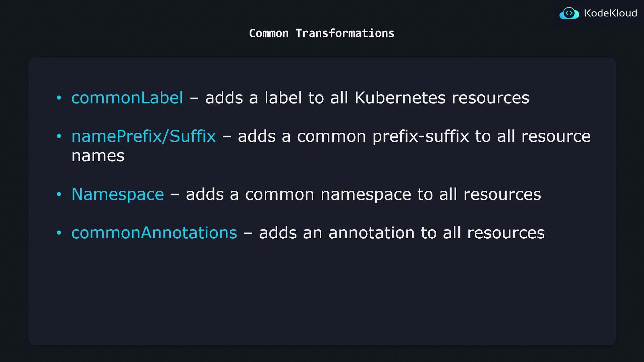The image size is (644, 362).
Task: Click the dash after the commonAnnotations term
Action: (248, 233)
